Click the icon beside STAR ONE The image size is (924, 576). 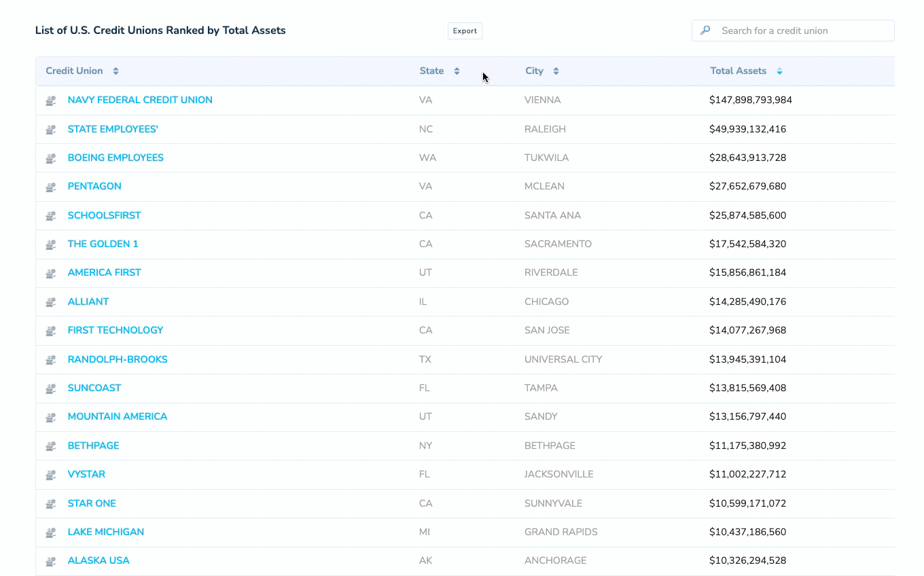tap(51, 504)
